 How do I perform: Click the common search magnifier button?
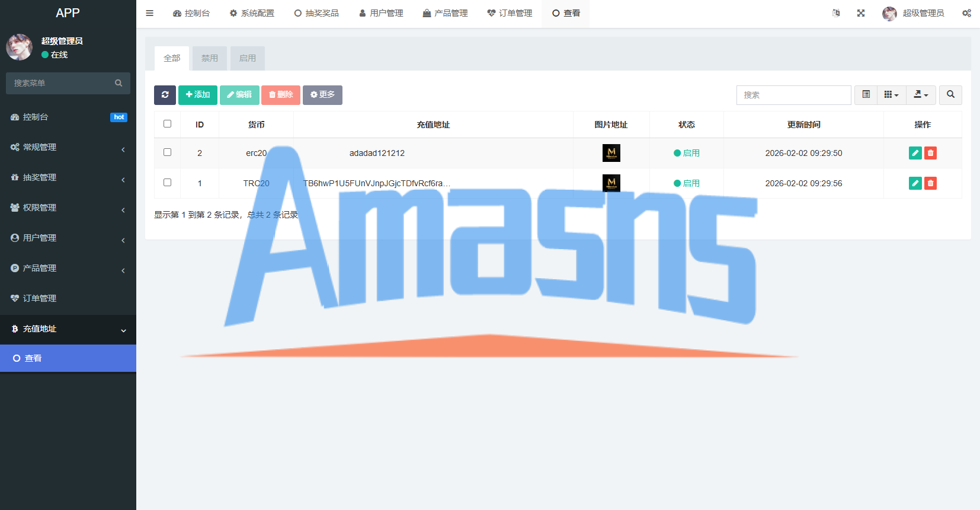(x=950, y=95)
